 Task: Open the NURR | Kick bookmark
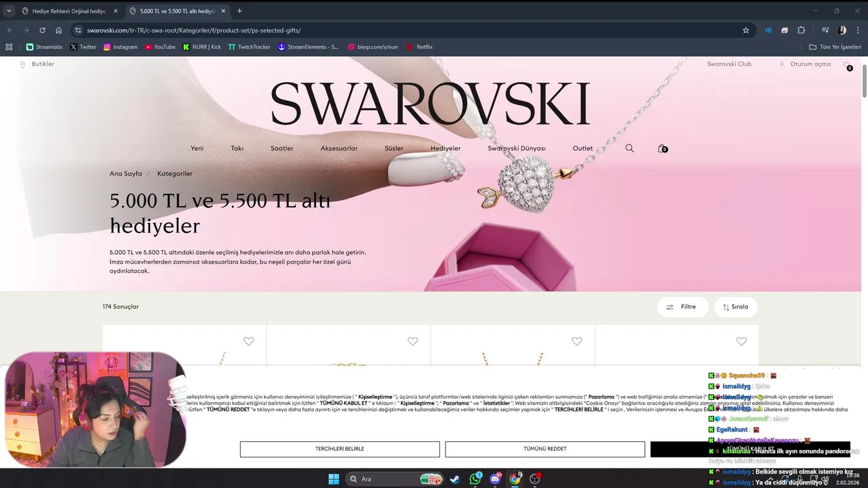click(202, 47)
